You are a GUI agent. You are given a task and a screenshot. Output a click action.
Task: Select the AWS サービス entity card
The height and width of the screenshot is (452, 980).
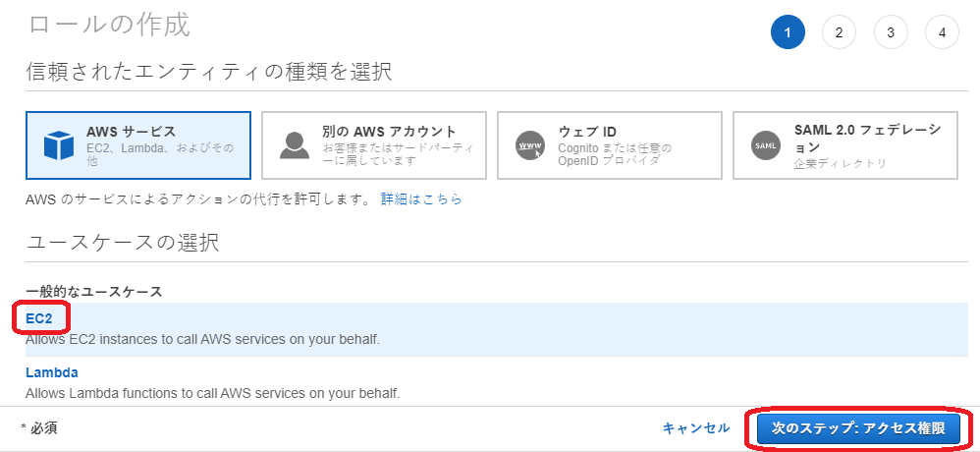tap(138, 145)
